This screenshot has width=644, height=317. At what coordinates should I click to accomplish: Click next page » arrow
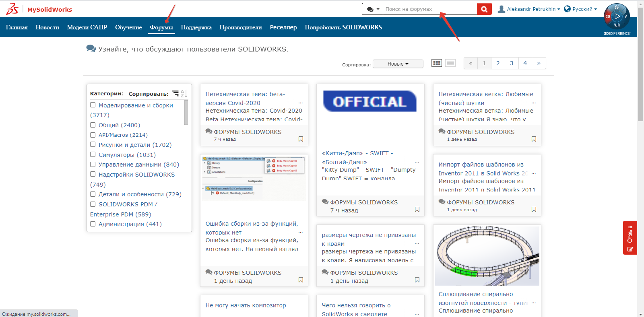tap(539, 63)
